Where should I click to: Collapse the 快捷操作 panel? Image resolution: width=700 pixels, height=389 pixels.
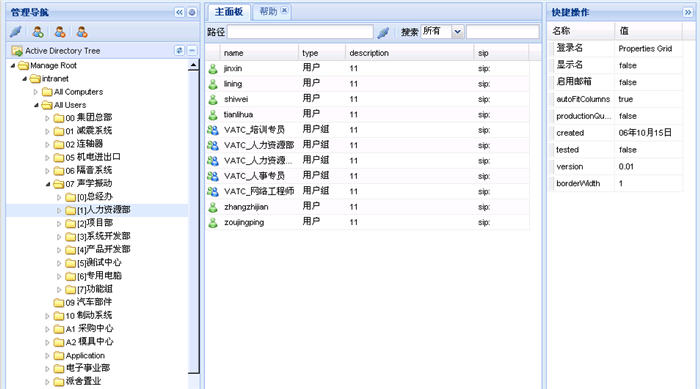click(x=688, y=12)
